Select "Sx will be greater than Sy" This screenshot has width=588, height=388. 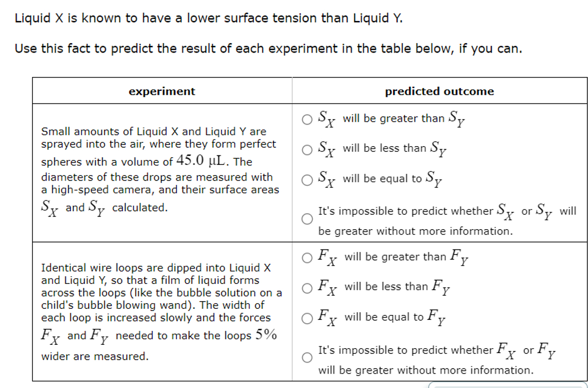coord(307,118)
